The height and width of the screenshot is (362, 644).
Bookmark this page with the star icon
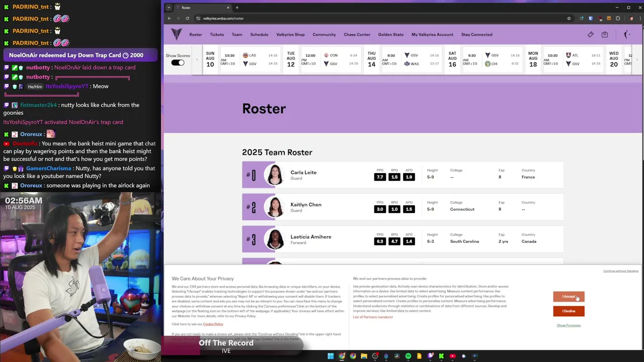point(569,18)
